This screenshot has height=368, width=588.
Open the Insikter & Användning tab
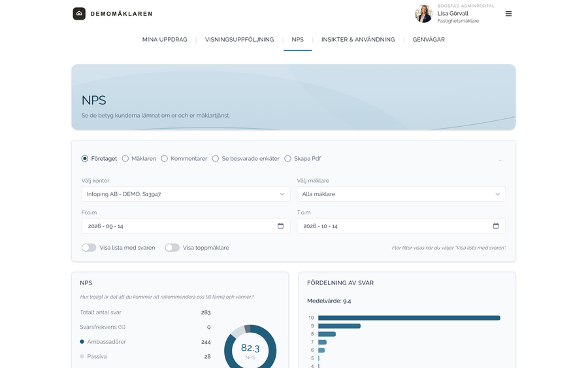click(x=358, y=39)
